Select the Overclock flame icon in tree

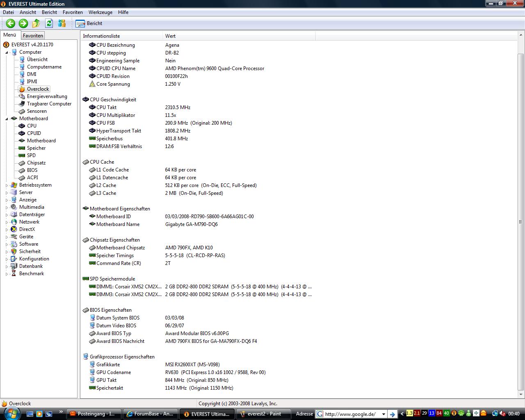click(x=22, y=89)
